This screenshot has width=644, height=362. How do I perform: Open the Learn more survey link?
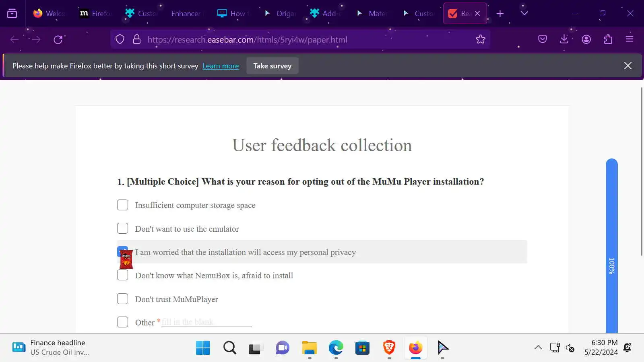(221, 66)
